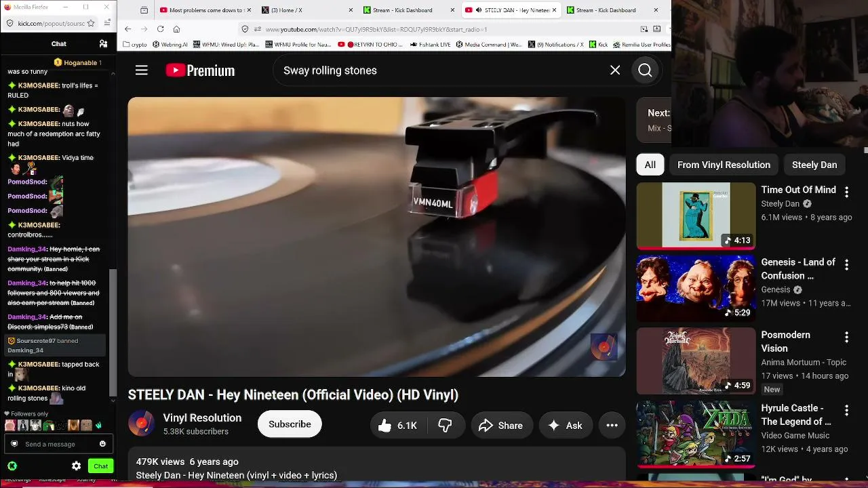Viewport: 868px width, 488px height.
Task: Share the Hey Nineteen video
Action: (x=501, y=426)
